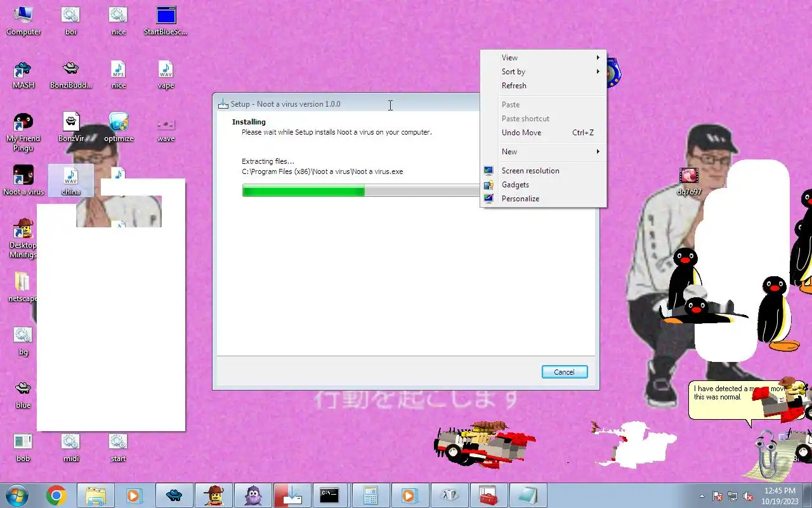Click the Lego minifig taskbar icon
Screen dimensions: 812x508
(214, 495)
